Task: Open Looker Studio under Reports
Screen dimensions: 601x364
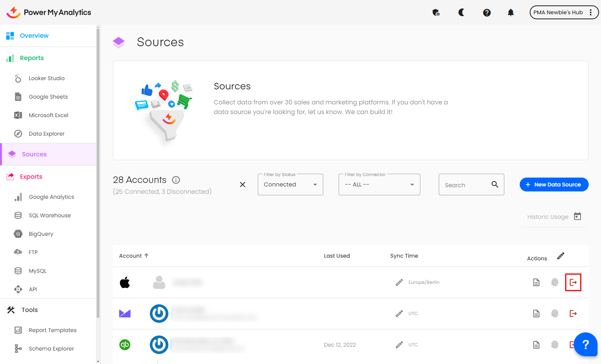Action: tap(47, 78)
